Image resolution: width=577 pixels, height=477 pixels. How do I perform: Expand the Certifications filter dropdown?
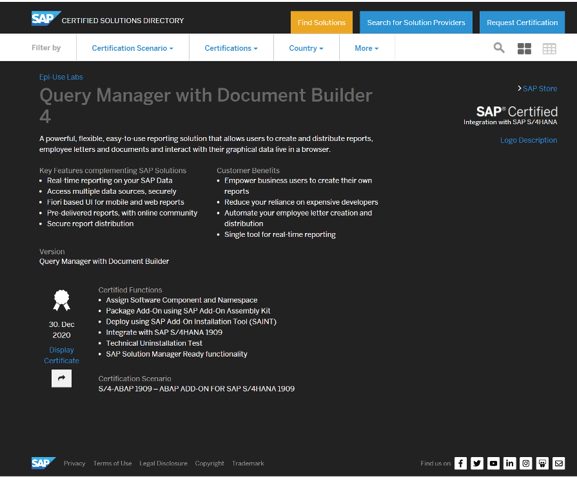(231, 48)
